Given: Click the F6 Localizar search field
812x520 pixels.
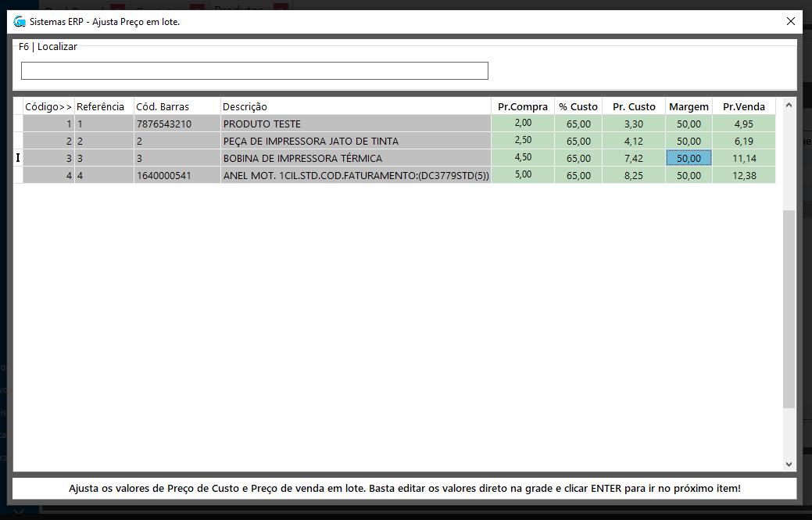Looking at the screenshot, I should 254,71.
